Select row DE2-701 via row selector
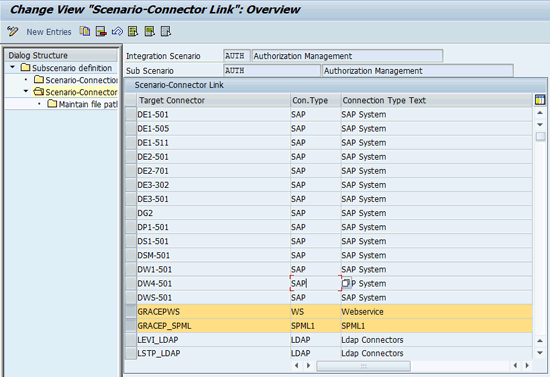Viewport: 550px width, 377px height. tap(131, 171)
